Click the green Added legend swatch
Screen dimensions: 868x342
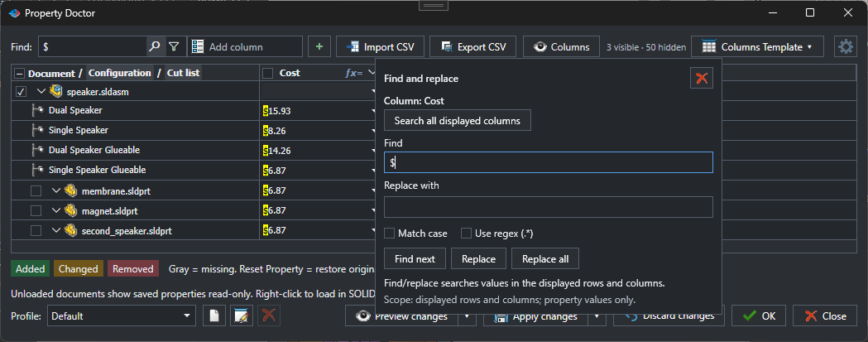(x=31, y=269)
